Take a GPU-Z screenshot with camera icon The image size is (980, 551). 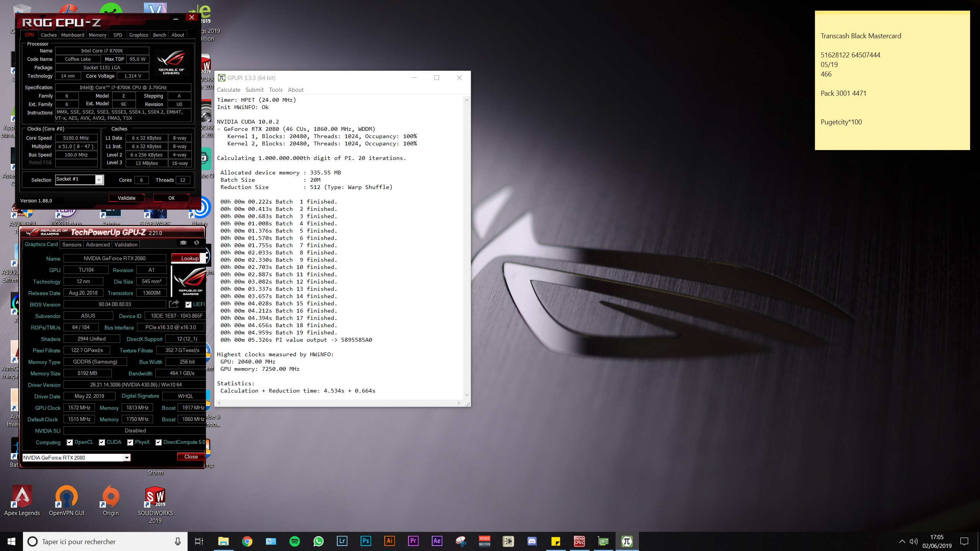point(183,243)
